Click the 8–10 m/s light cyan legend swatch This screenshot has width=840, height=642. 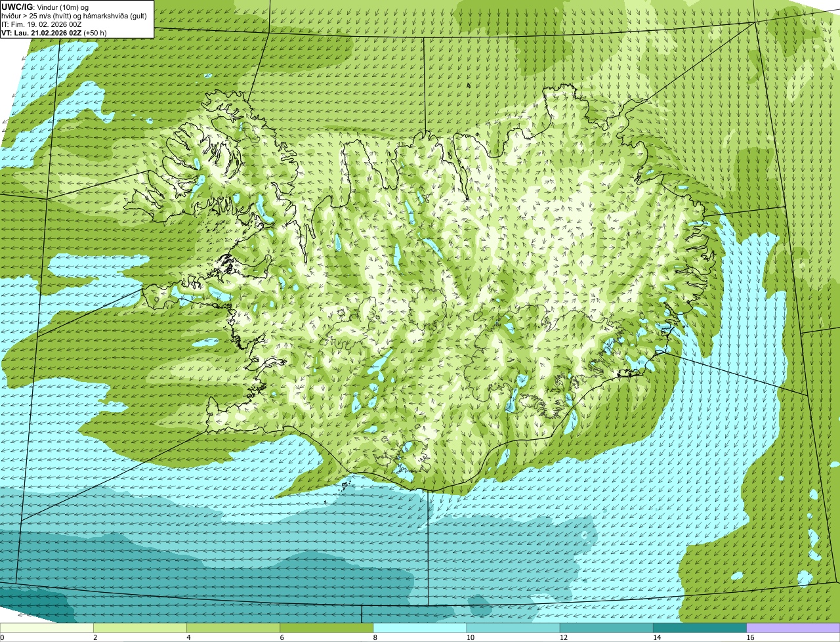420,628
